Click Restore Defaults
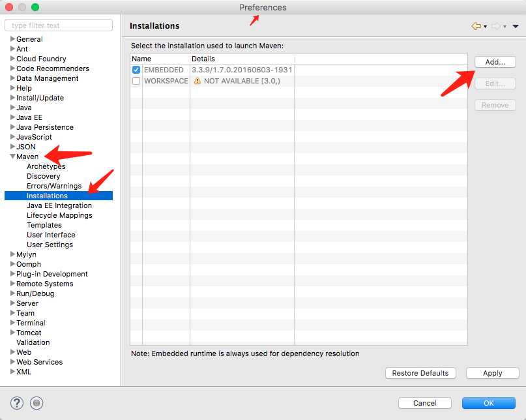526x420 pixels. tap(420, 373)
